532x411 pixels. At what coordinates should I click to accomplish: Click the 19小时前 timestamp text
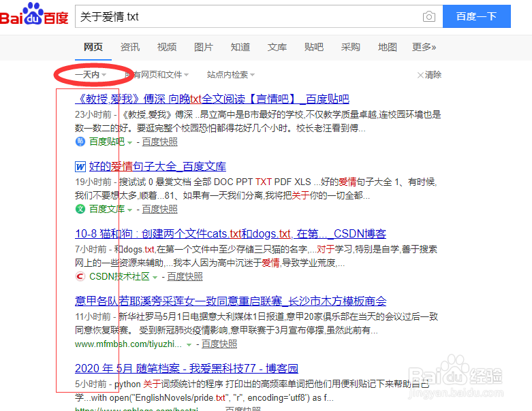(x=93, y=182)
